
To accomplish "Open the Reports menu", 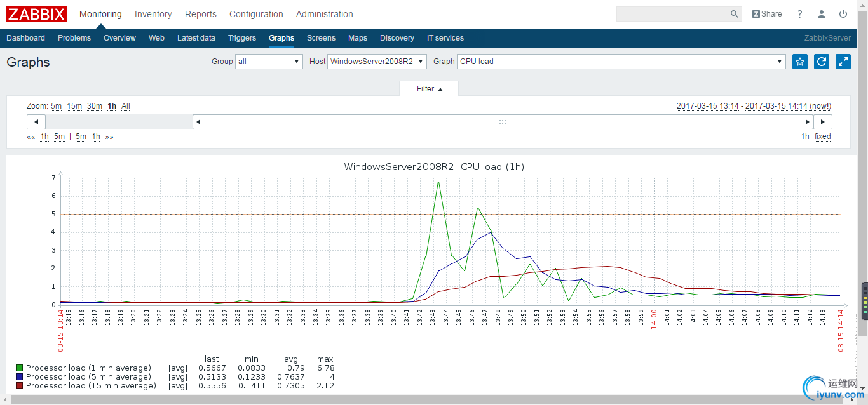I will coord(201,14).
